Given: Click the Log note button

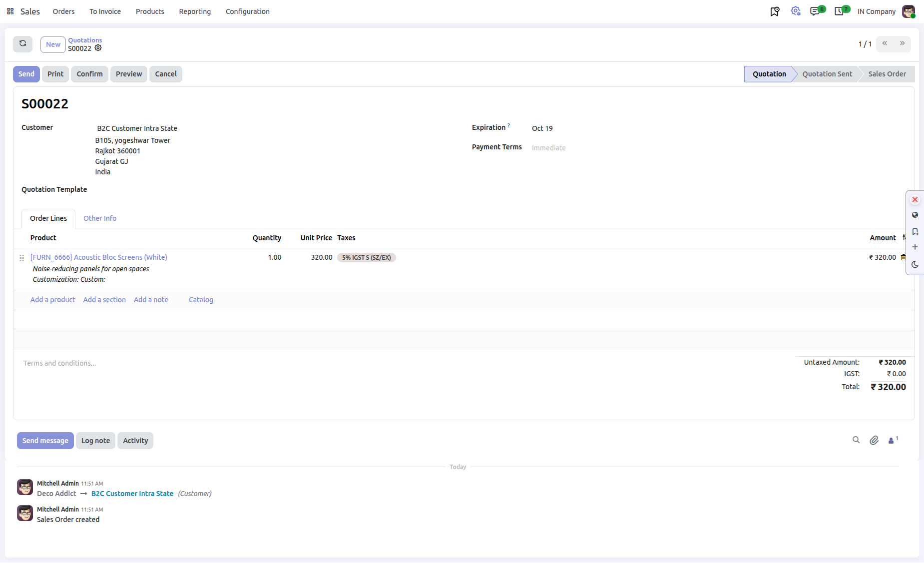Looking at the screenshot, I should [x=95, y=441].
